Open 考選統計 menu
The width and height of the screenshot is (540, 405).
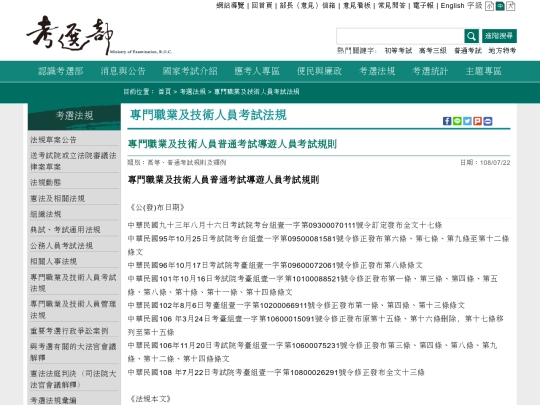click(430, 71)
